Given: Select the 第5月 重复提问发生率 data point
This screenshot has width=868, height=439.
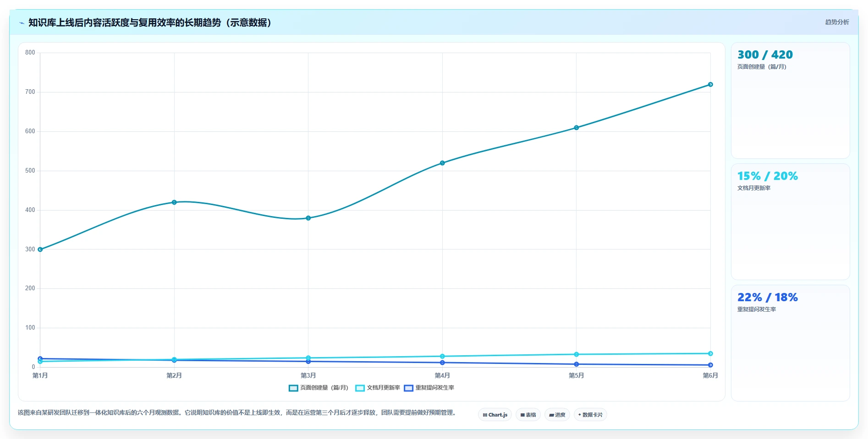Looking at the screenshot, I should click(577, 364).
